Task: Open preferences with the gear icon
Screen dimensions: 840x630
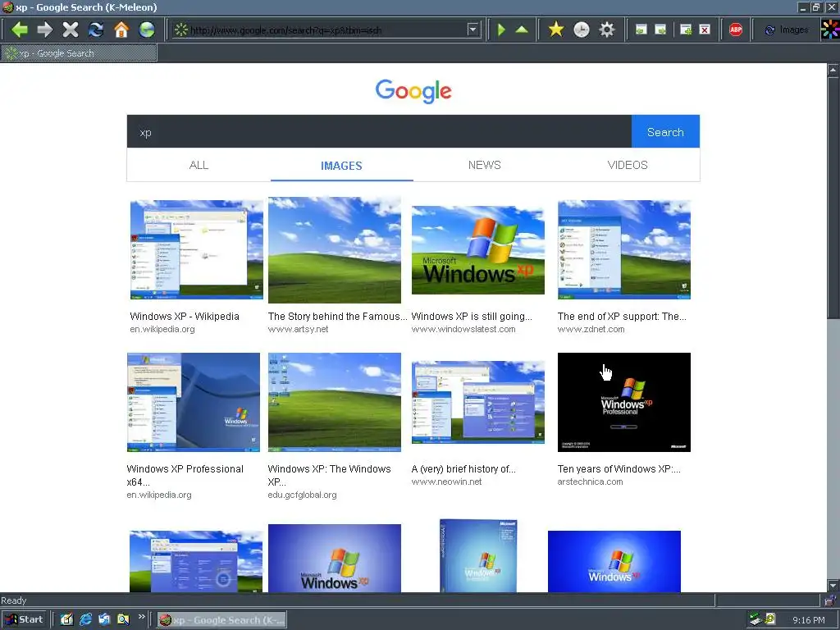Action: point(607,30)
